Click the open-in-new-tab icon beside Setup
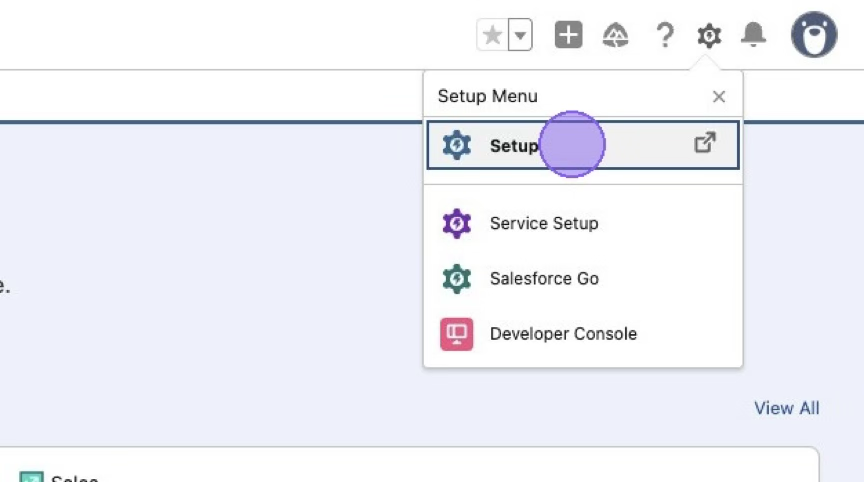Viewport: 864px width, 482px height. coord(705,143)
